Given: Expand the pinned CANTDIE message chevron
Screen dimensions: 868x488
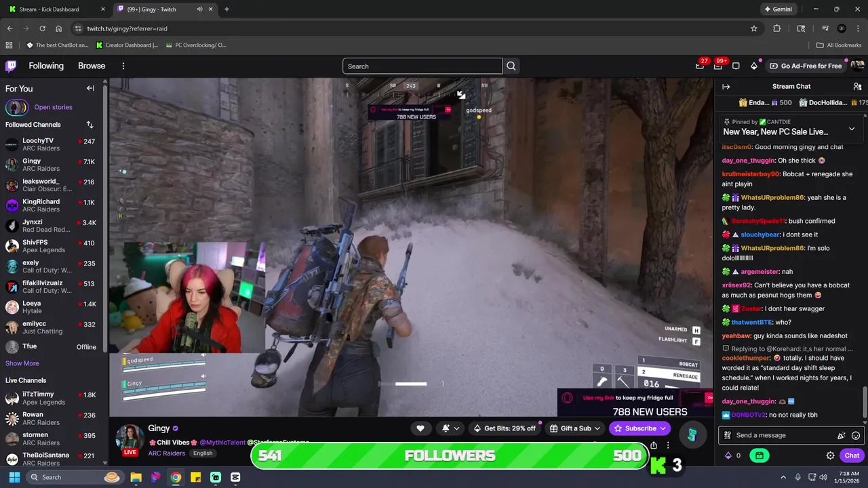Looking at the screenshot, I should click(852, 128).
